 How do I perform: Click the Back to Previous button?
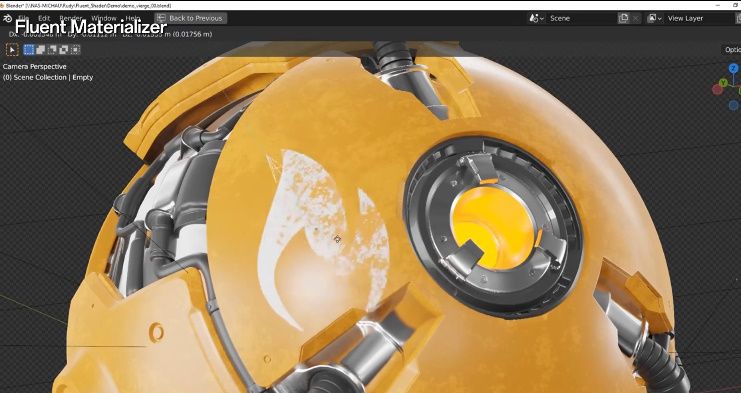190,18
